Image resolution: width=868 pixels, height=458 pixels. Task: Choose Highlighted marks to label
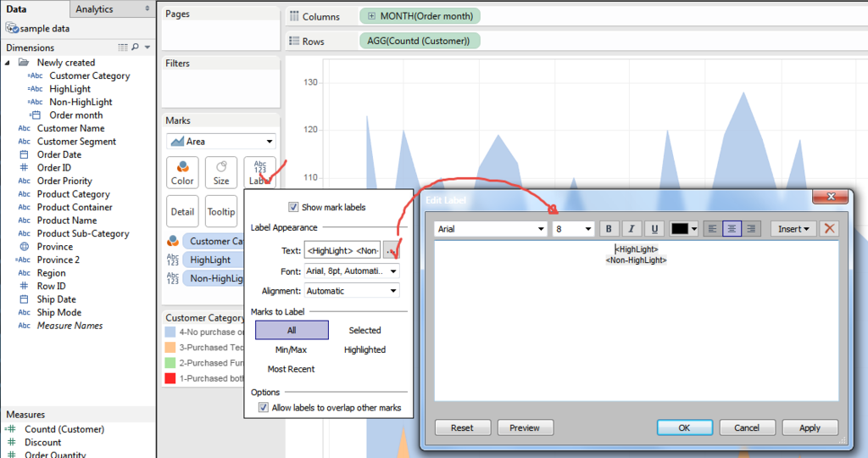[364, 349]
